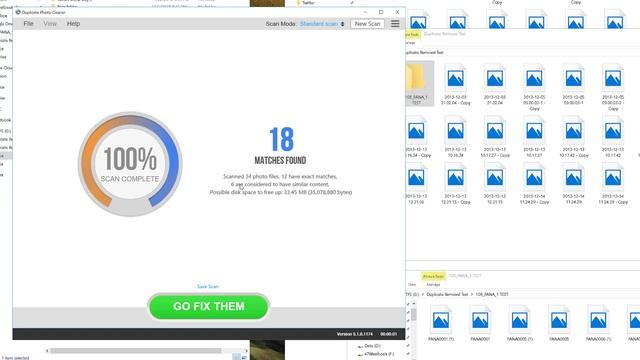
Task: Select image file '2013-12-14 11.24.29' without Copy
Action: (573, 184)
